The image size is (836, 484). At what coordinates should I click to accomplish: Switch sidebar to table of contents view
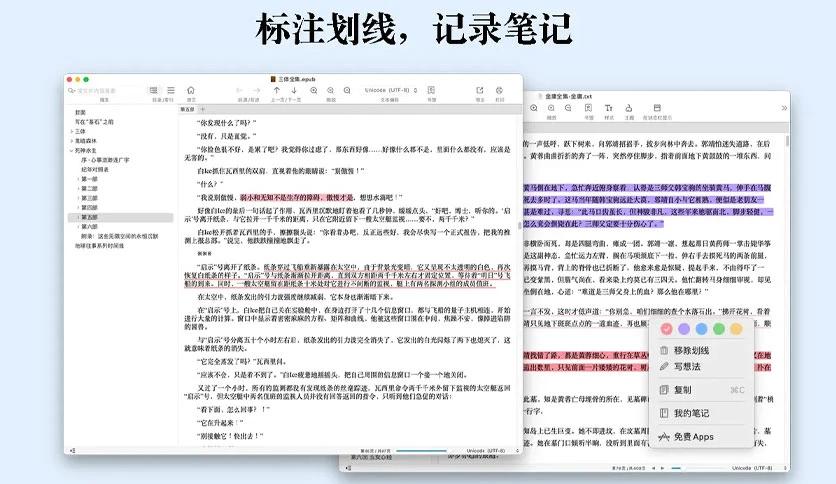click(154, 90)
